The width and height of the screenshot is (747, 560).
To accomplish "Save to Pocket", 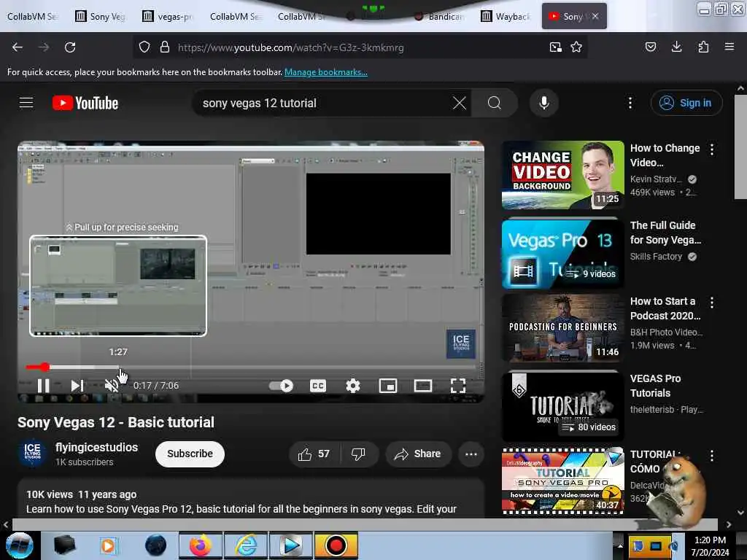I will click(651, 47).
